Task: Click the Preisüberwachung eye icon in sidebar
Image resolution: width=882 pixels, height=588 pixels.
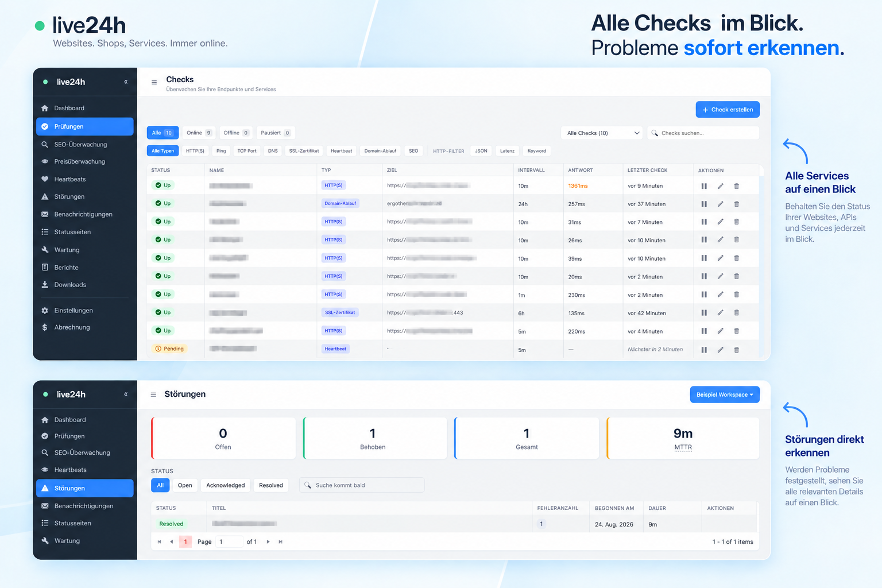Action: pos(45,161)
